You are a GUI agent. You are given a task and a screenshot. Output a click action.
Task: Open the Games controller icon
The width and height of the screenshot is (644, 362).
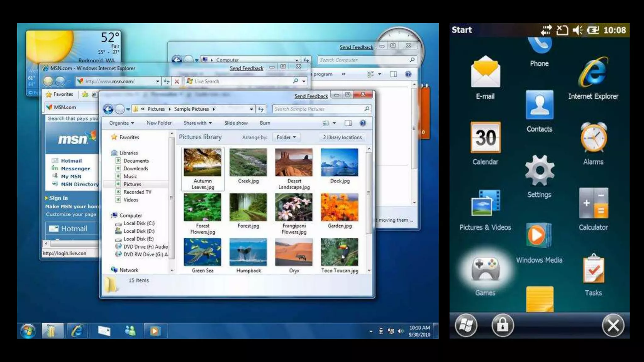[x=485, y=269]
